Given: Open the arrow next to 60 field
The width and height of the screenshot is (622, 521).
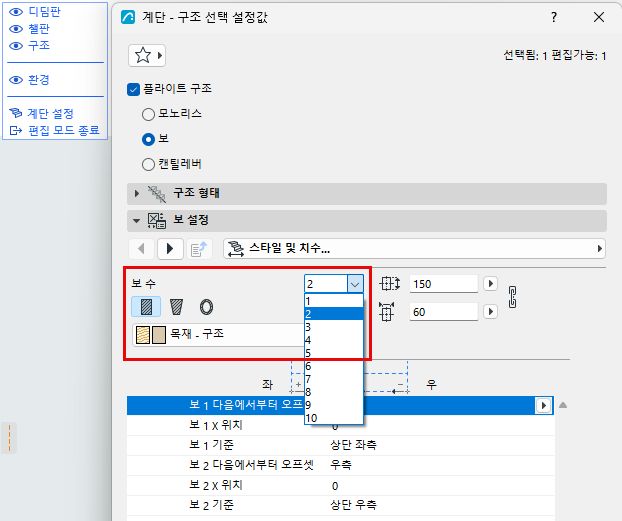Looking at the screenshot, I should (x=490, y=312).
